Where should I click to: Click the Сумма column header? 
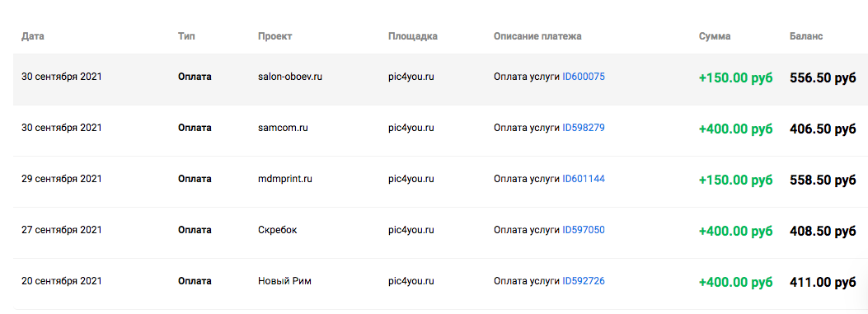(715, 36)
